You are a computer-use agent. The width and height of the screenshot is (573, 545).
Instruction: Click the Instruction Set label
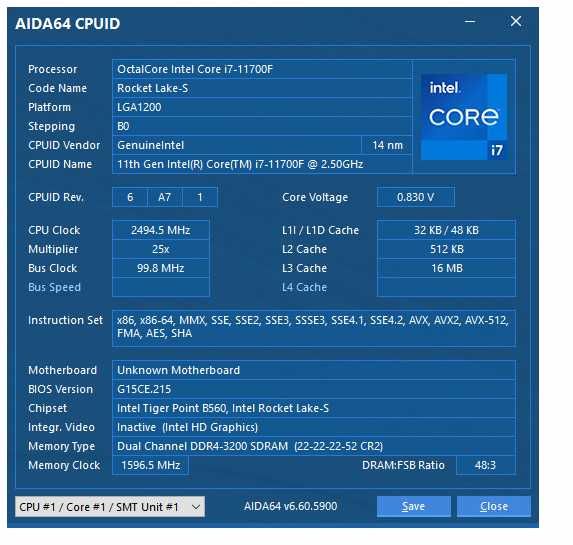(x=65, y=320)
